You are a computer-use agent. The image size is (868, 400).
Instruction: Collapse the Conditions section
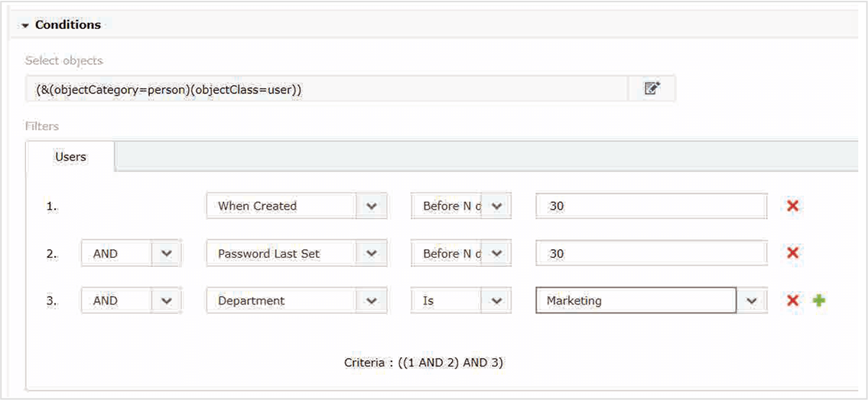[x=26, y=25]
